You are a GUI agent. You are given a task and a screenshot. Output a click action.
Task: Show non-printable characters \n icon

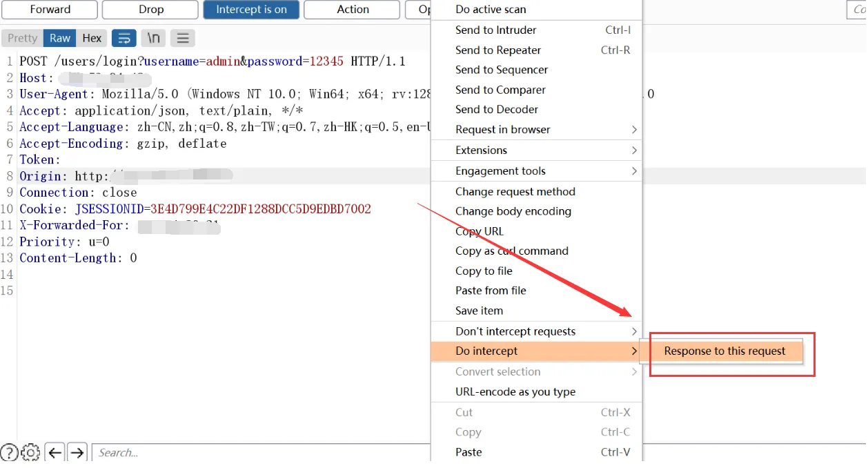(x=154, y=38)
